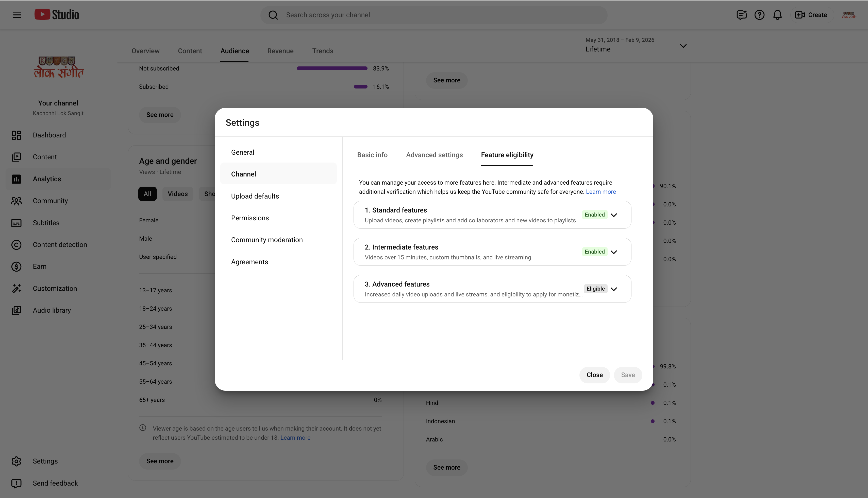868x498 pixels.
Task: Open Community moderation settings
Action: 279,240
